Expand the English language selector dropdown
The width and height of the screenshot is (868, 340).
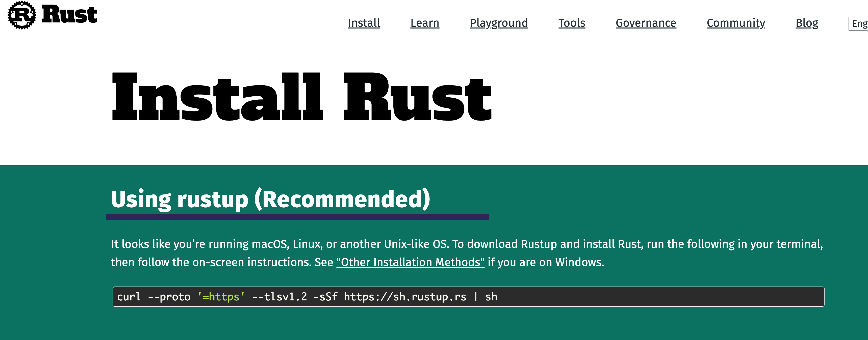point(859,23)
